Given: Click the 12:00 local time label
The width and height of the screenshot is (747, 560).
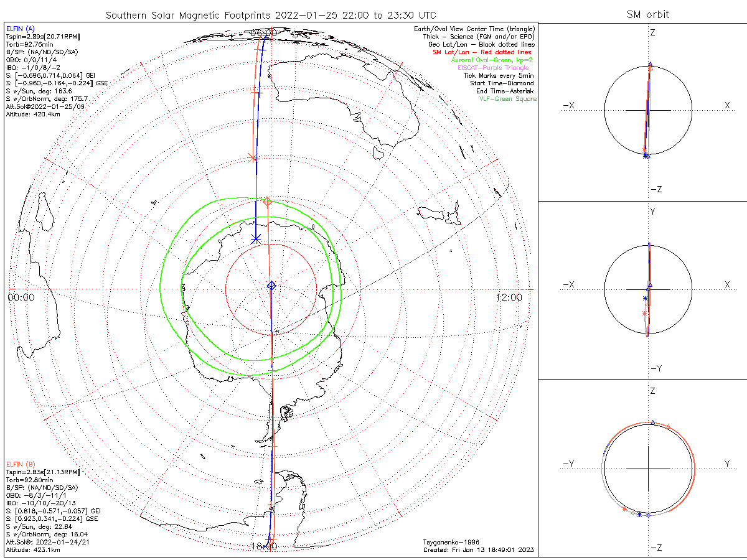Looking at the screenshot, I should tap(509, 297).
